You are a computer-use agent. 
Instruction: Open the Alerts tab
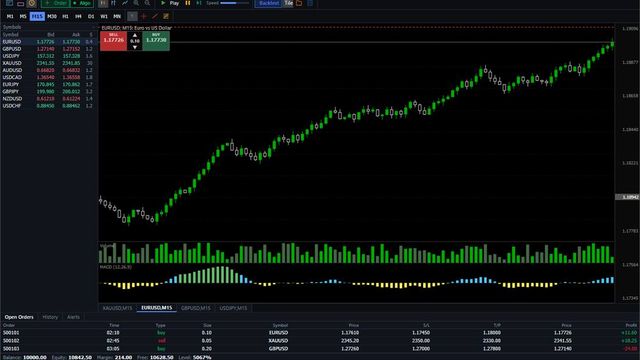pos(73,317)
